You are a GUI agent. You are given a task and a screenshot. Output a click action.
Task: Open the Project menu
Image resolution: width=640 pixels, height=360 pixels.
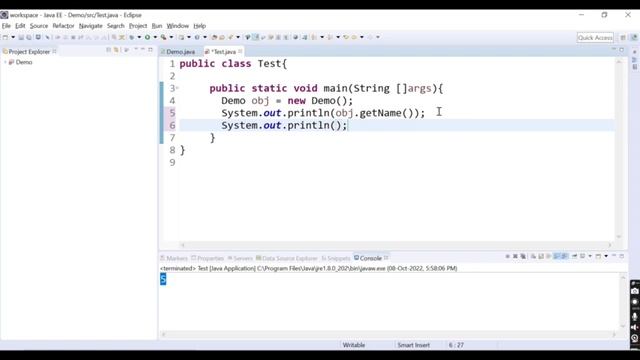click(x=138, y=26)
